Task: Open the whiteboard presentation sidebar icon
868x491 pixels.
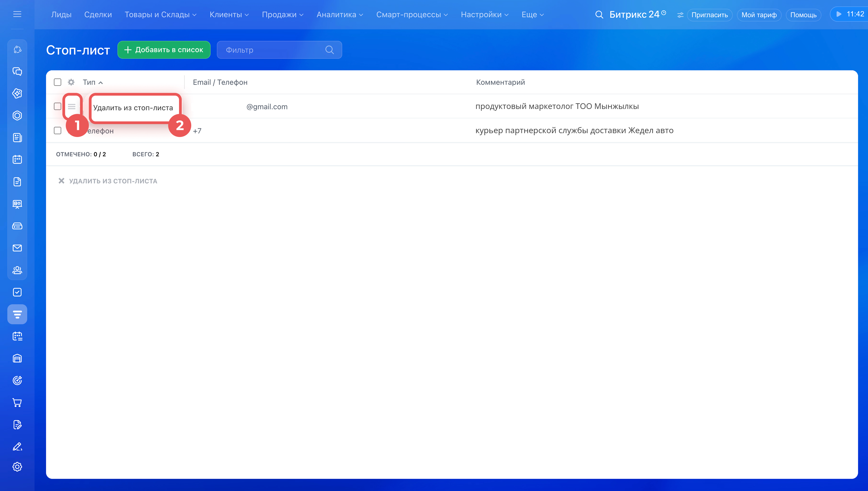Action: (x=17, y=204)
